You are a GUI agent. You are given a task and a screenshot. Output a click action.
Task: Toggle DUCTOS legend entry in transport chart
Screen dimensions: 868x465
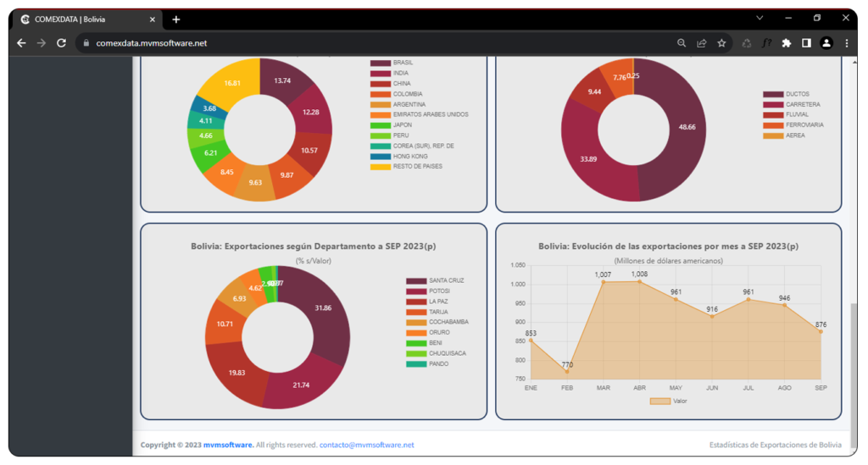tap(772, 94)
